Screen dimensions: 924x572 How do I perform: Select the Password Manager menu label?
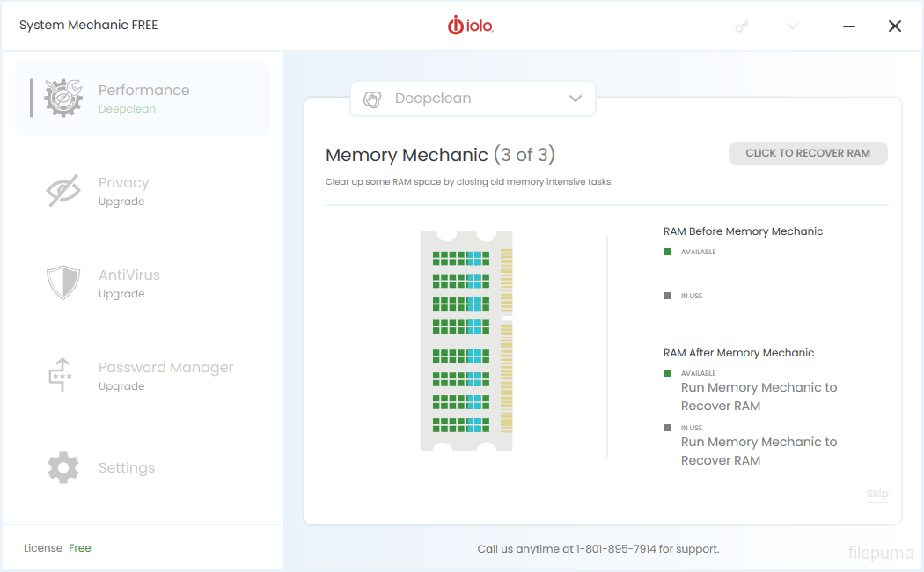(165, 368)
